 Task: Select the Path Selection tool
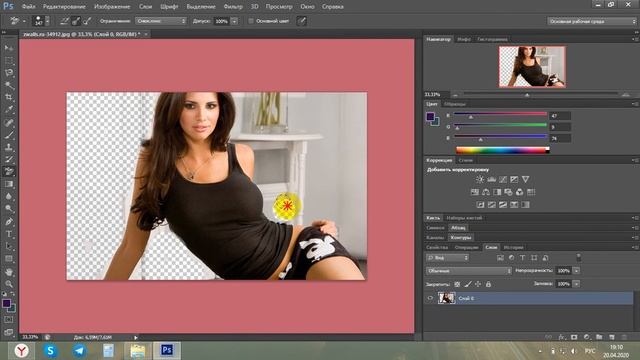[9, 246]
